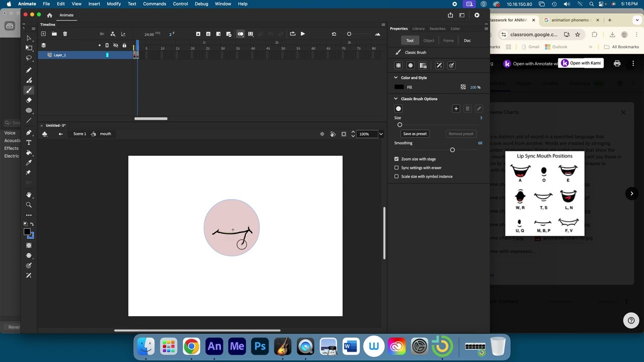
Task: Click the loop playback icon in timeline
Action: coord(292,34)
